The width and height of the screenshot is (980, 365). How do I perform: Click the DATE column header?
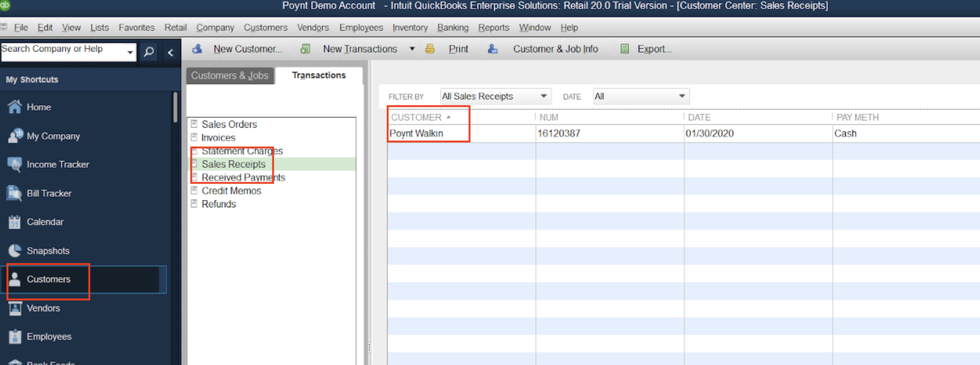coord(758,117)
